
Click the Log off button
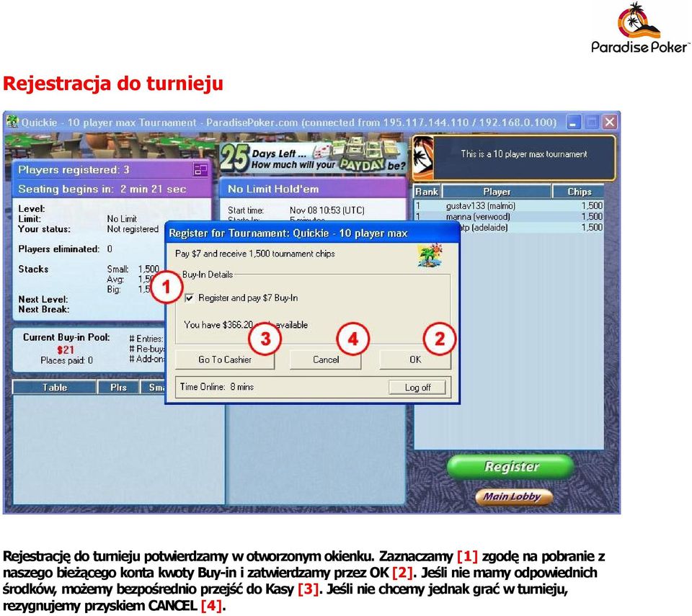coord(417,388)
